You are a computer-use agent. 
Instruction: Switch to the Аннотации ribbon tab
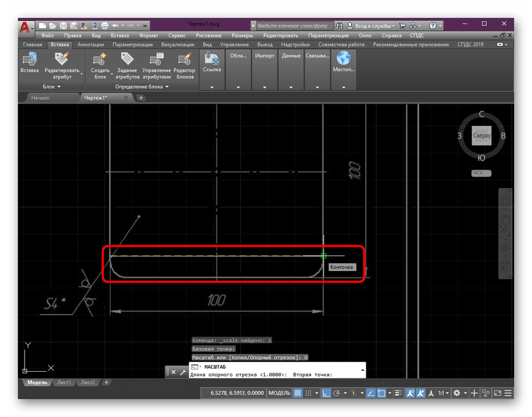(91, 44)
